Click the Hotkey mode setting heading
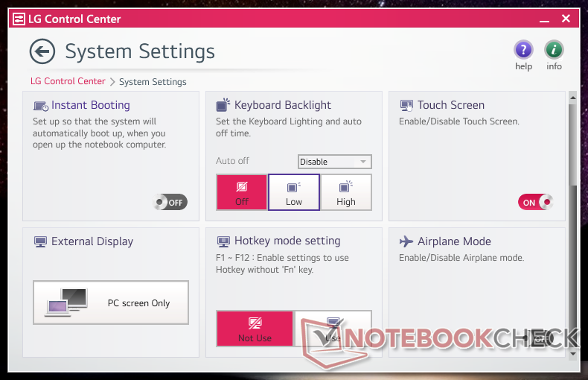Screen dimensions: 588x380 coord(287,241)
